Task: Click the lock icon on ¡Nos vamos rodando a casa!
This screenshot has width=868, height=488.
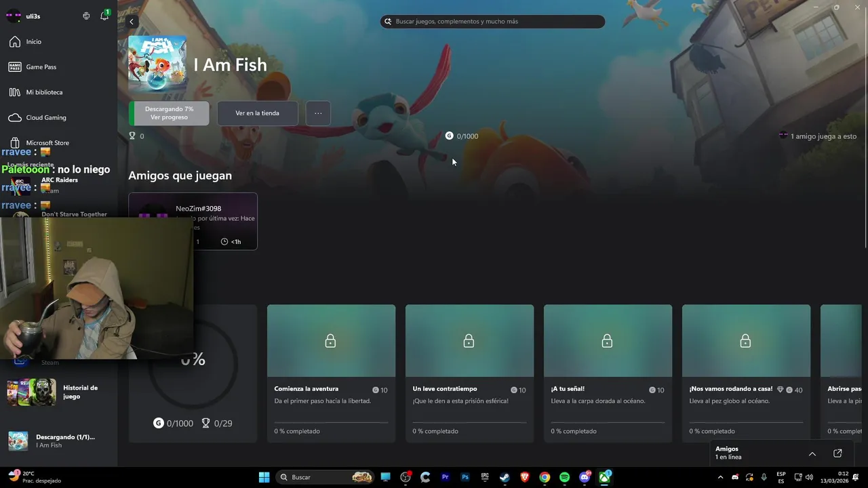Action: 745,341
